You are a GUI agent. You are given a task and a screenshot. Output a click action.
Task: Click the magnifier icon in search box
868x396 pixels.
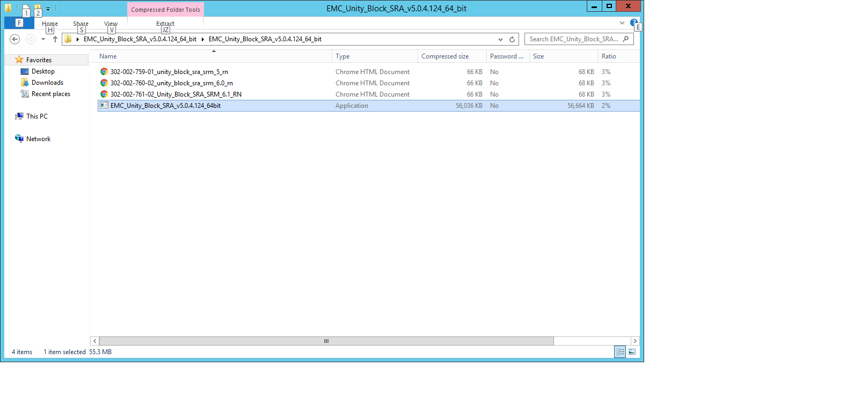[x=626, y=39]
